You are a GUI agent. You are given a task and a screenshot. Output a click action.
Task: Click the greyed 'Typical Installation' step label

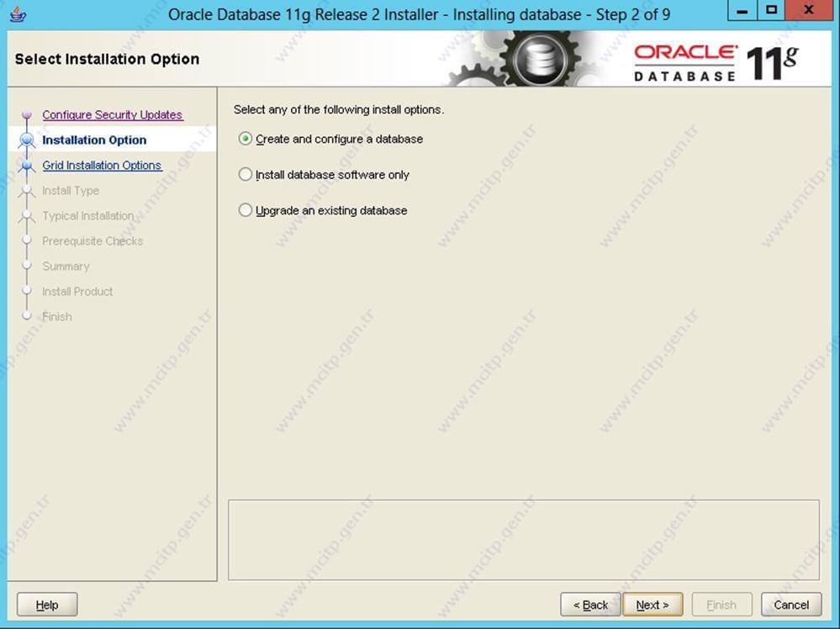click(87, 216)
